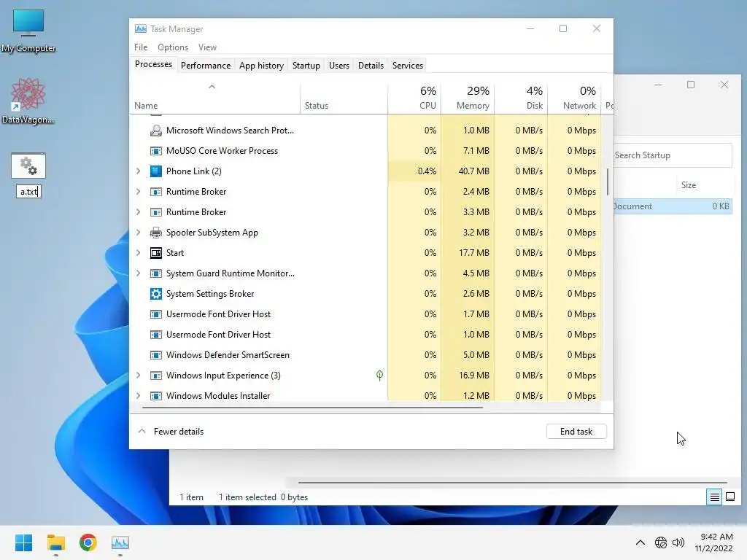Expand the first Runtime Broker row

[138, 192]
